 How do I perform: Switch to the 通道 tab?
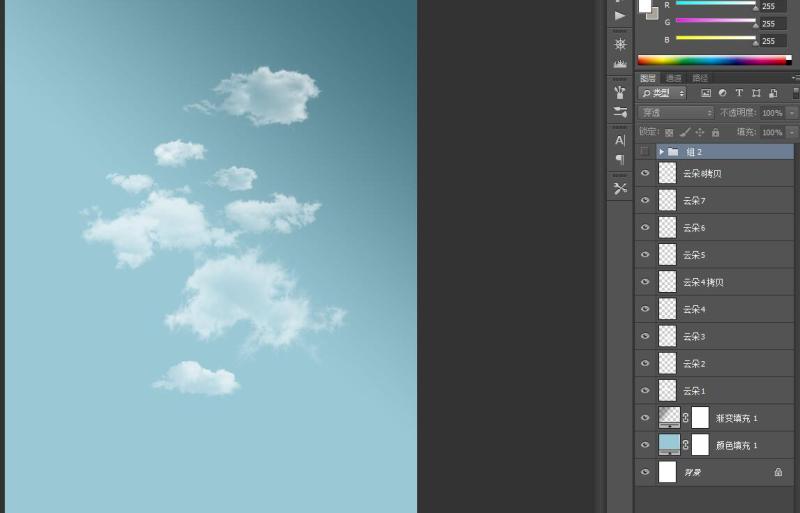[x=674, y=78]
